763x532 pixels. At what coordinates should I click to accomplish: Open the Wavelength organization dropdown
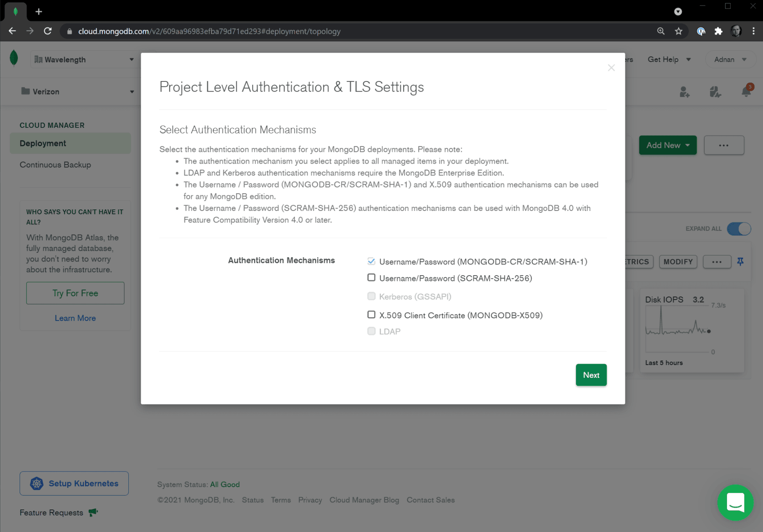click(x=84, y=60)
